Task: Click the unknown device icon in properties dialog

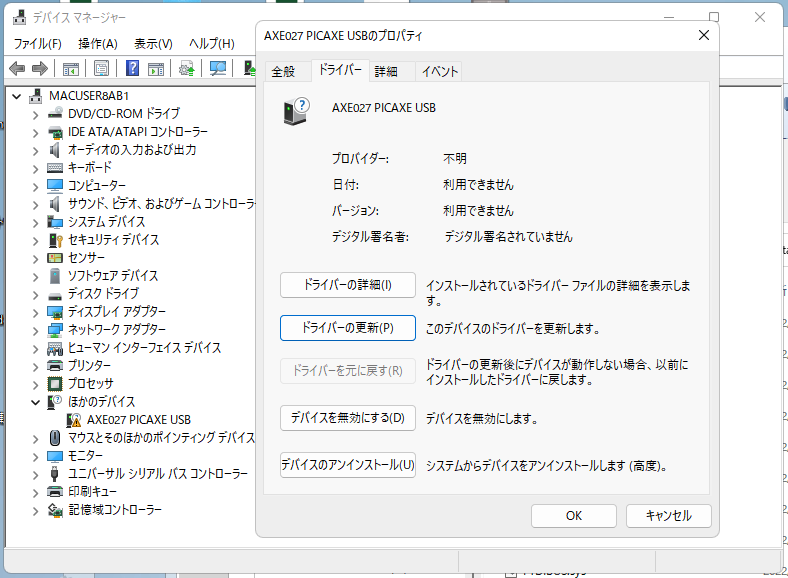Action: click(297, 111)
